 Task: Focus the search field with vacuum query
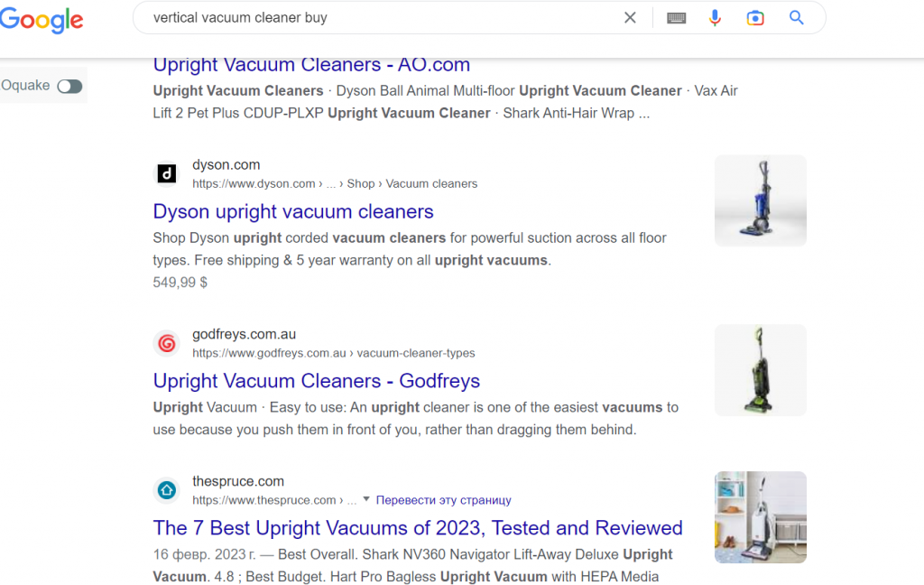coord(379,18)
